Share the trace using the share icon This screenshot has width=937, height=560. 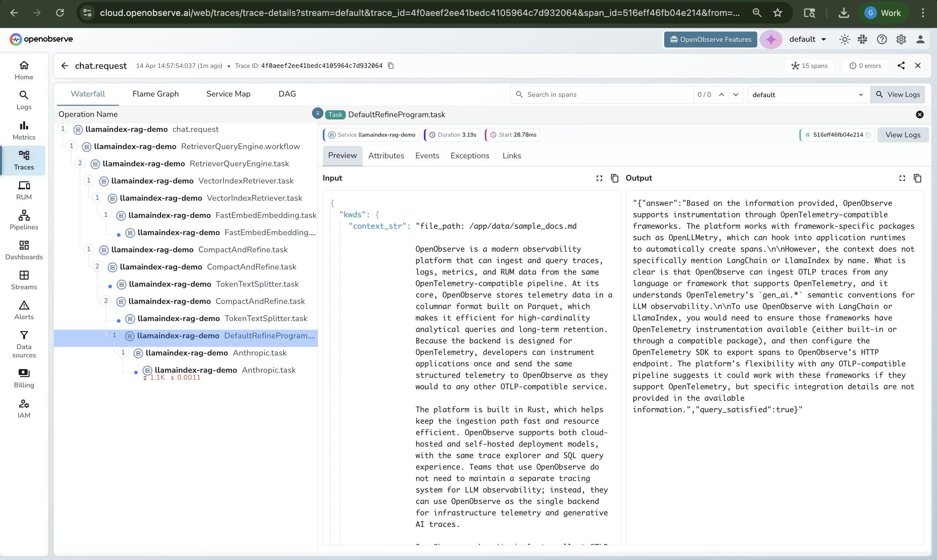[x=902, y=65]
